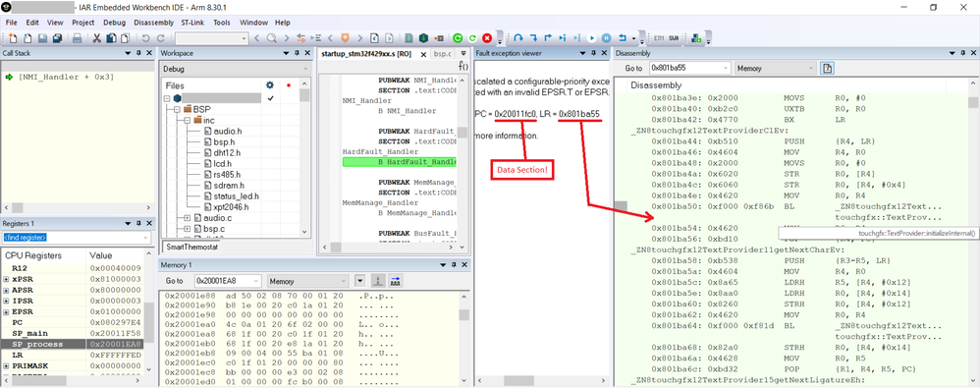Click the Print icon in toolbar

[x=77, y=38]
